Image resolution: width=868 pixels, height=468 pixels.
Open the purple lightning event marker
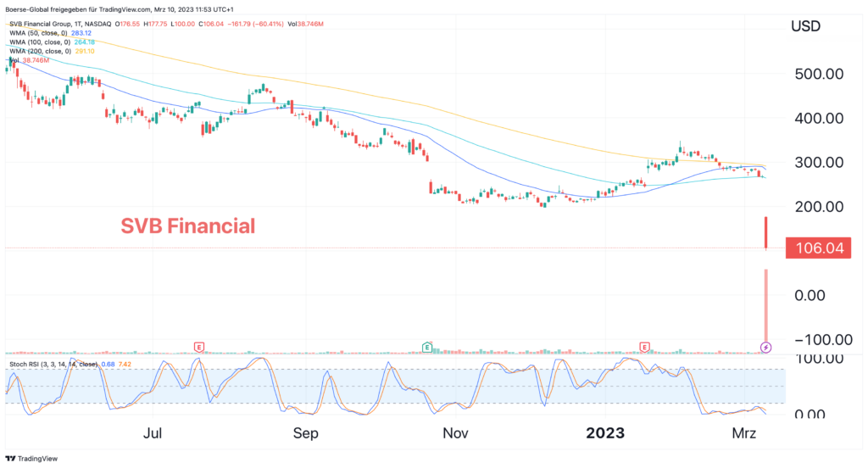765,348
